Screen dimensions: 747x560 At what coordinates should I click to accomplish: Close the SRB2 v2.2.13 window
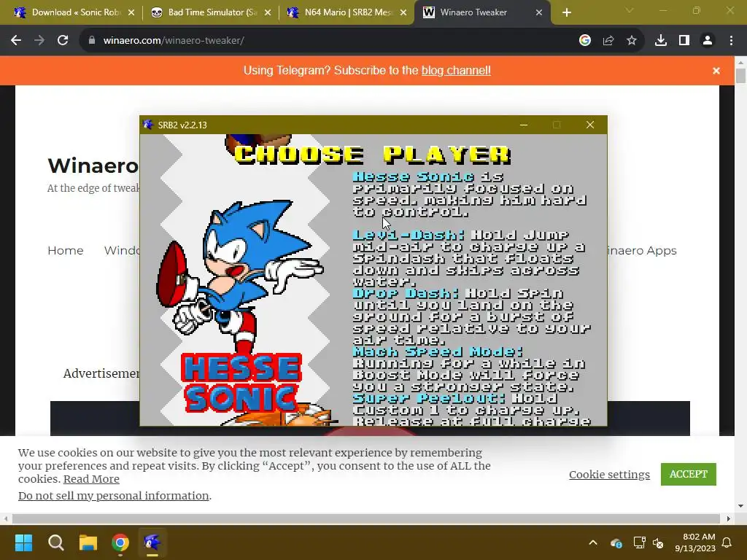pos(589,125)
